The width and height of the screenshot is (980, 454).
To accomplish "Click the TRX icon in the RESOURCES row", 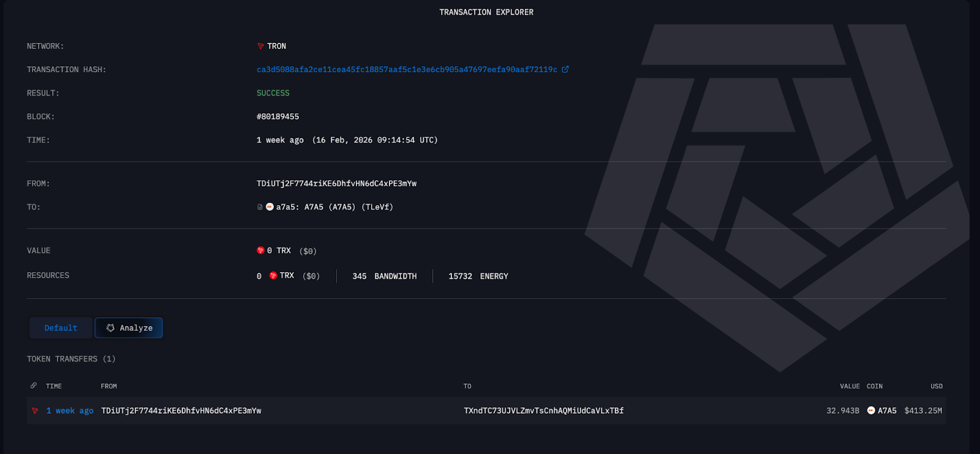I will (x=273, y=276).
